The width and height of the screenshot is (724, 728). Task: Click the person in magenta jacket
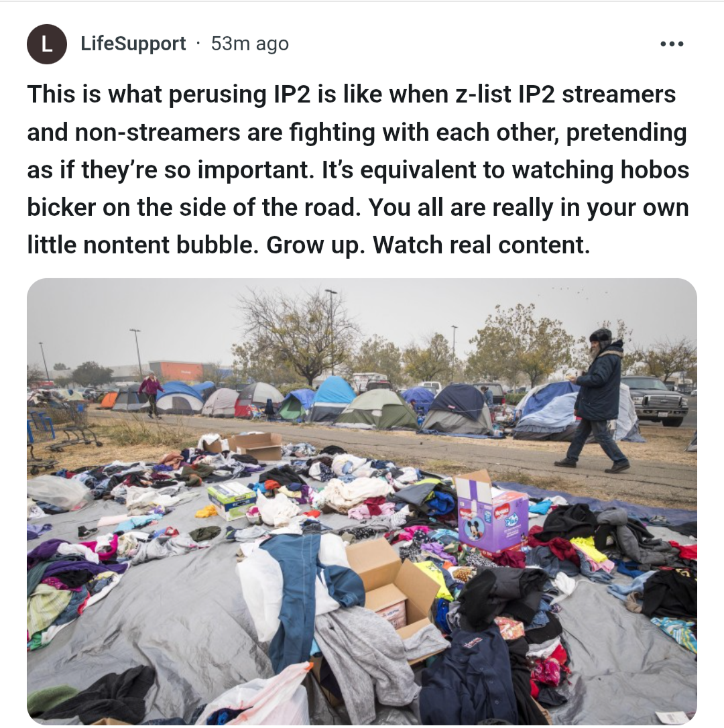(x=150, y=393)
